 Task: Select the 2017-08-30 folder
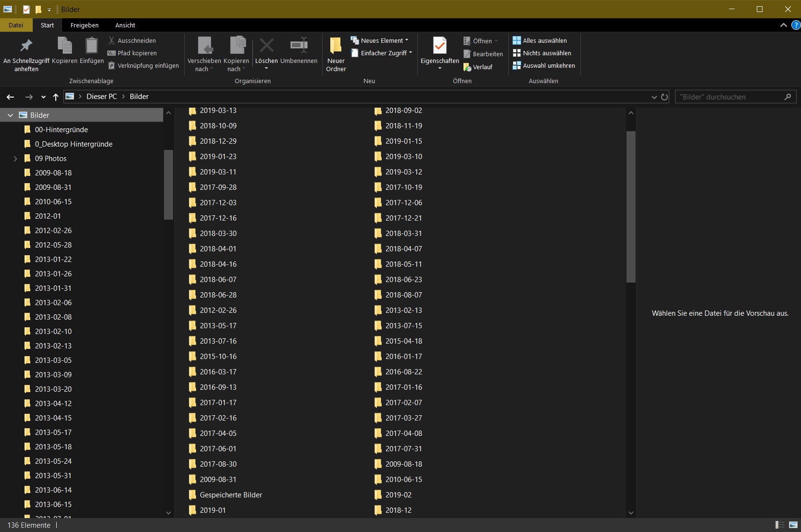coord(213,464)
